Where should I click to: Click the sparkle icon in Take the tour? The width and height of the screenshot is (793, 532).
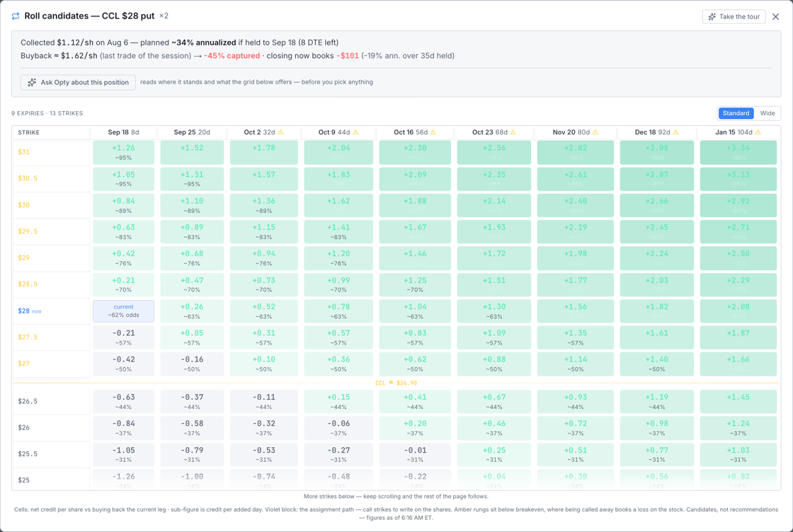[x=712, y=17]
